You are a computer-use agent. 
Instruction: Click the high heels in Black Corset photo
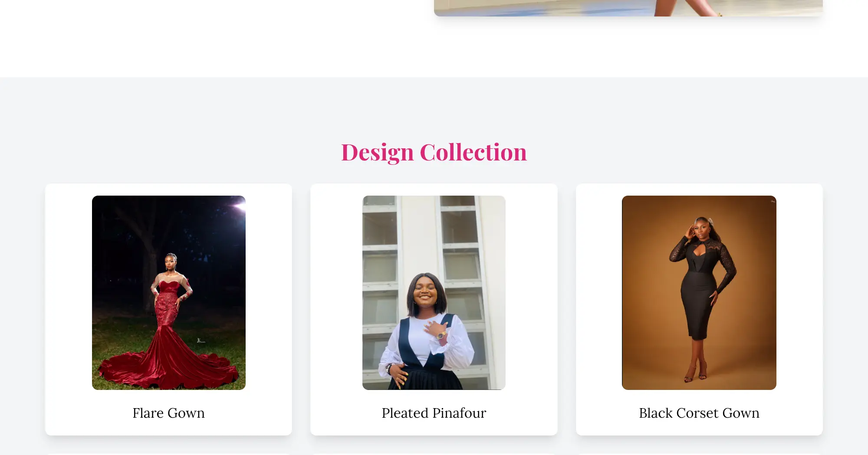coord(695,374)
